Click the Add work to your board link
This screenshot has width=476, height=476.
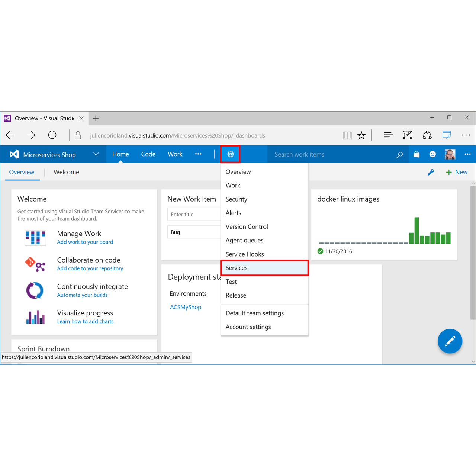click(x=85, y=242)
